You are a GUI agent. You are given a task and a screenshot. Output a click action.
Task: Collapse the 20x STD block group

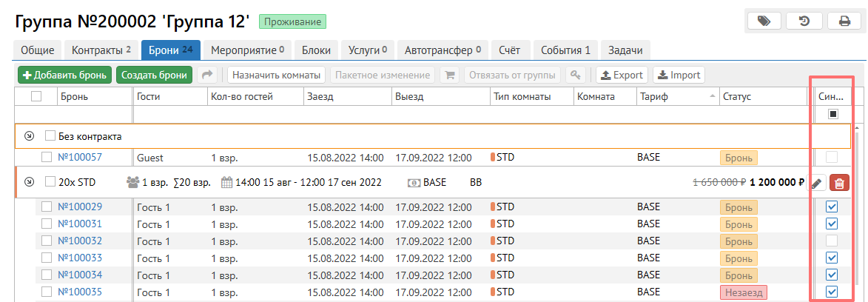tap(29, 182)
